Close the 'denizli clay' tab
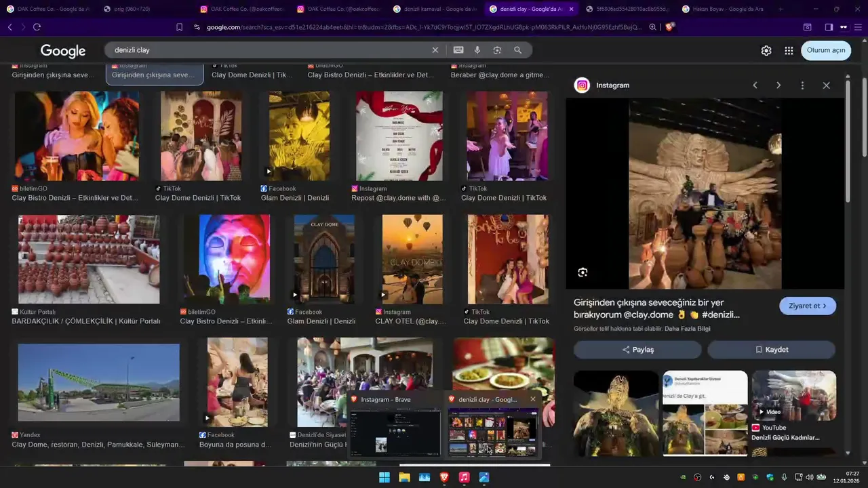 click(572, 9)
